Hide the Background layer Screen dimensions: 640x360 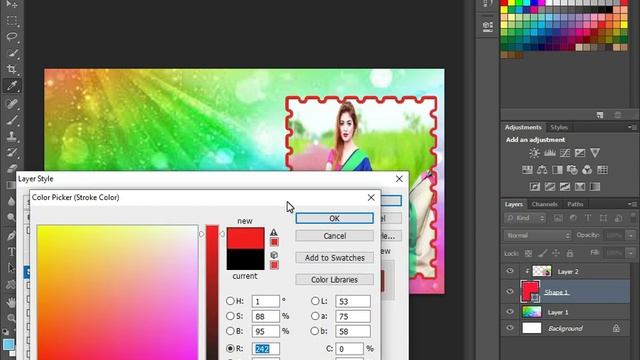(x=510, y=328)
